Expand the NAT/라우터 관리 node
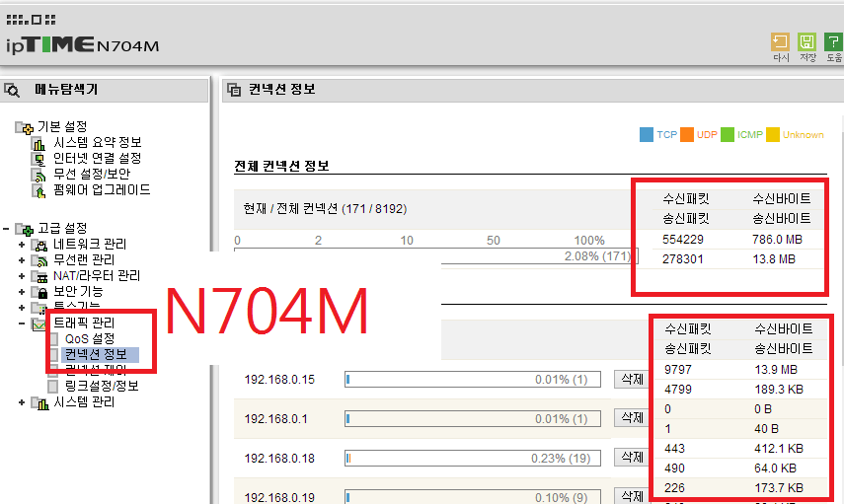 click(x=22, y=276)
